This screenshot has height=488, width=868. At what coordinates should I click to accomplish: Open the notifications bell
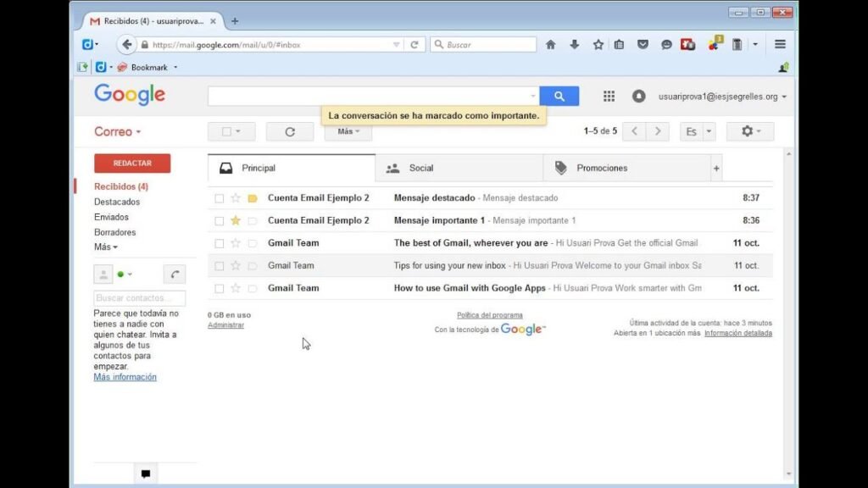pos(640,96)
